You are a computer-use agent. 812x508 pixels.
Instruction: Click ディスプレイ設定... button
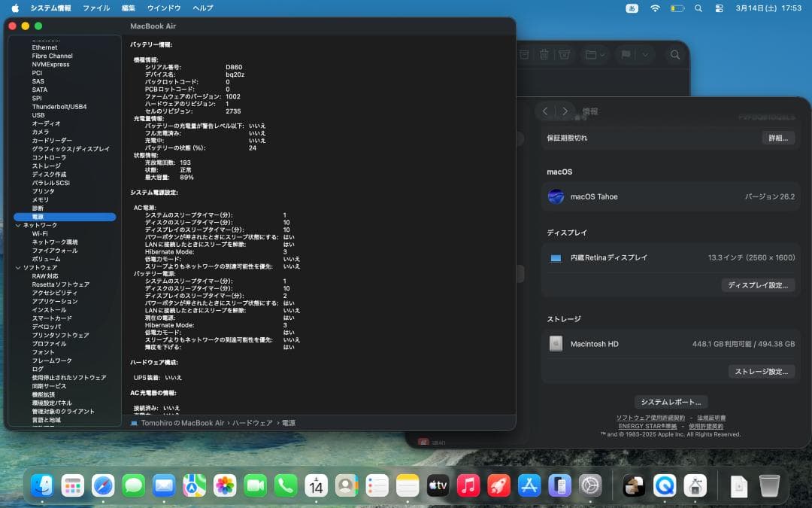click(x=758, y=285)
